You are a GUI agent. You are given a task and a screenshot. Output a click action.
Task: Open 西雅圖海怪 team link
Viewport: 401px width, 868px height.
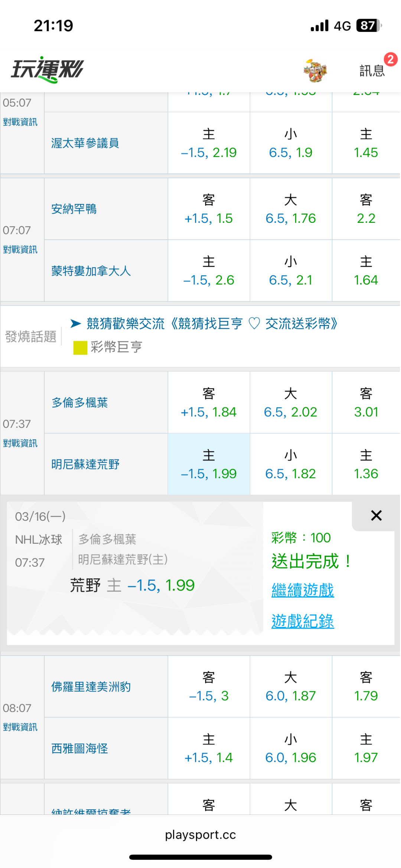(x=79, y=748)
